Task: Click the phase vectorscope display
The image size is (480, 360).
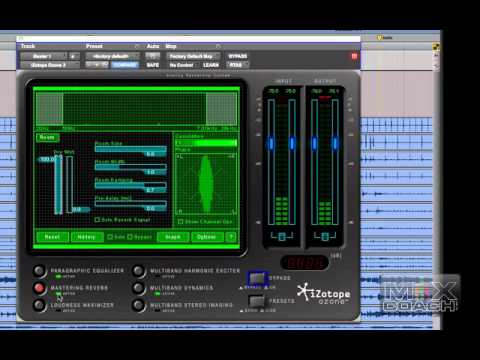Action: [206, 184]
